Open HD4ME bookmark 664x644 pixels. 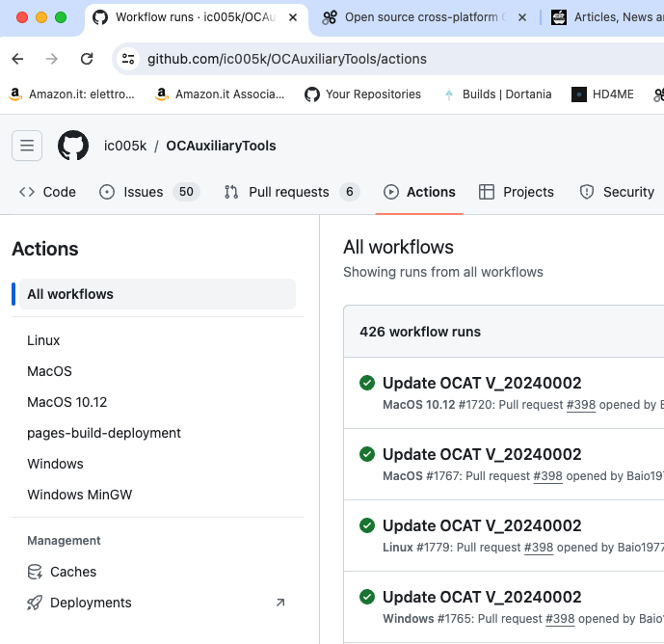pos(602,94)
